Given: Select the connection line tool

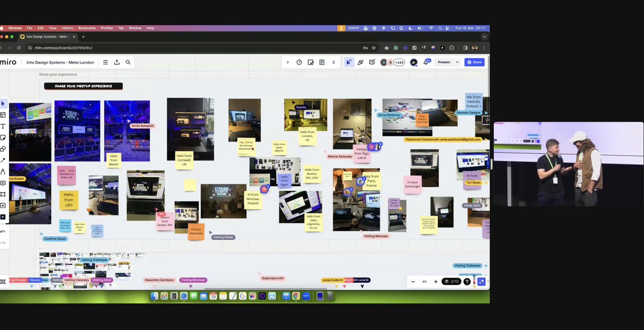Looking at the screenshot, I should coord(3,160).
